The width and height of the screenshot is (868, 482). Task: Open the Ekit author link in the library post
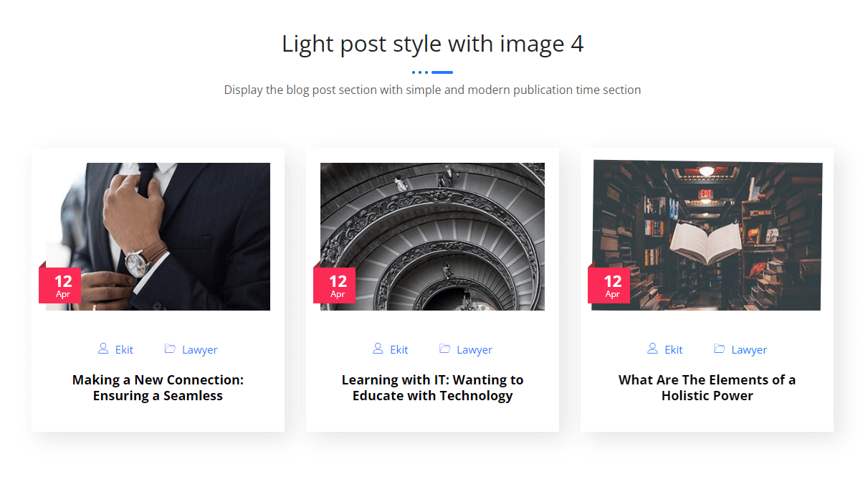[673, 350]
